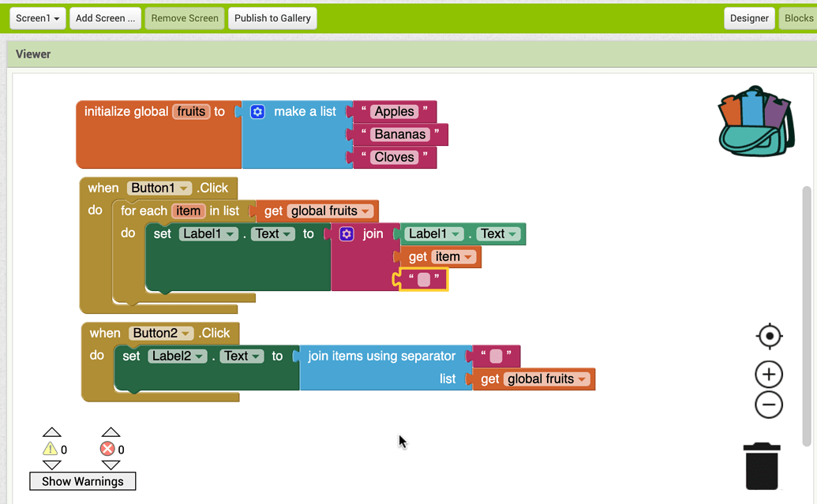Image resolution: width=817 pixels, height=504 pixels.
Task: Zoom out using the minus icon
Action: click(768, 405)
